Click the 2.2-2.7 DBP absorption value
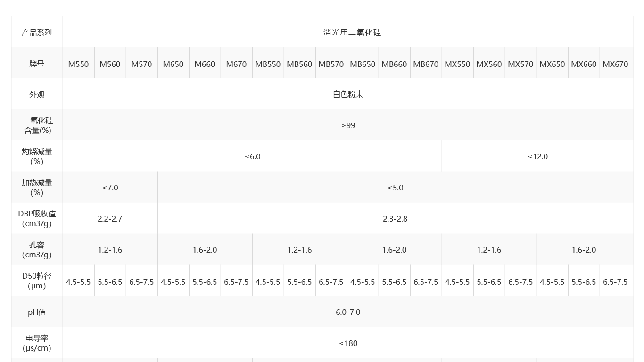 [110, 219]
